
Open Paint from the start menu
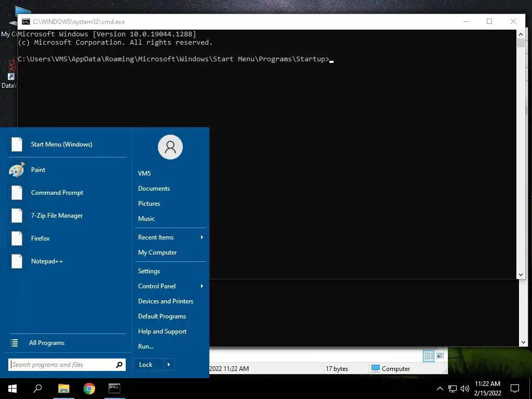[38, 170]
